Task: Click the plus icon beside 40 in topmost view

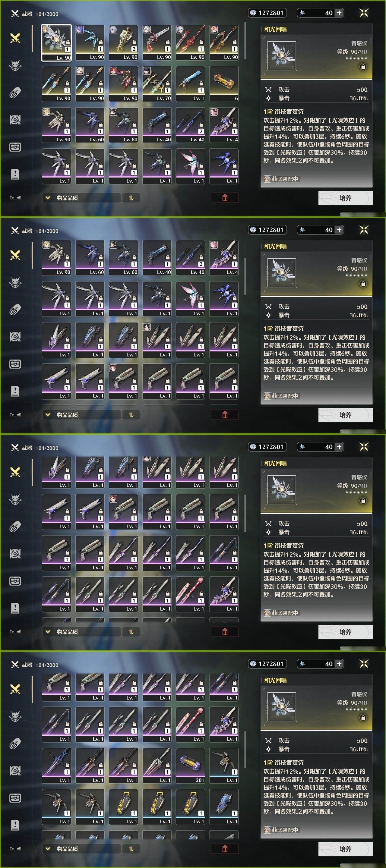Action: click(x=339, y=13)
